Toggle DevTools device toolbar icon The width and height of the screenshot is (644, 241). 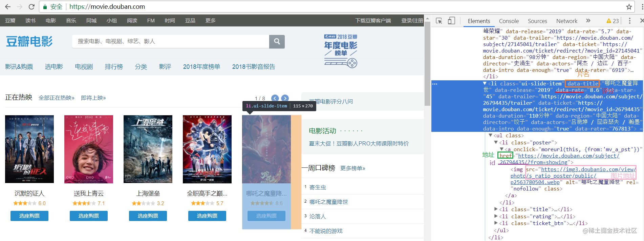[451, 21]
